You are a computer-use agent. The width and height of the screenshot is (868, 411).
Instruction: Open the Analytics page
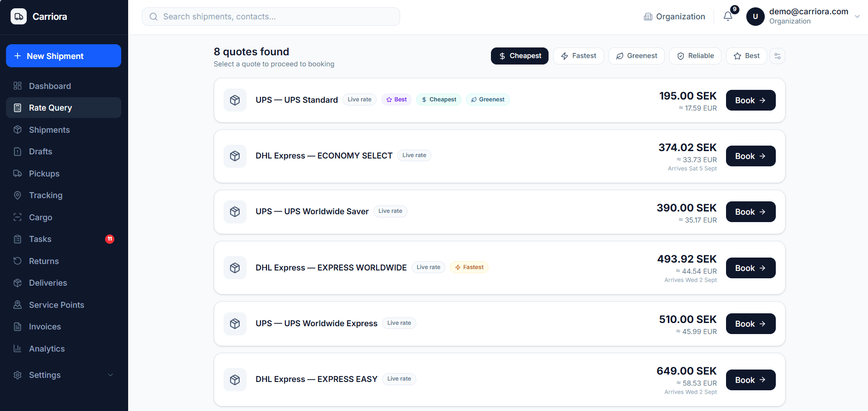(x=64, y=348)
